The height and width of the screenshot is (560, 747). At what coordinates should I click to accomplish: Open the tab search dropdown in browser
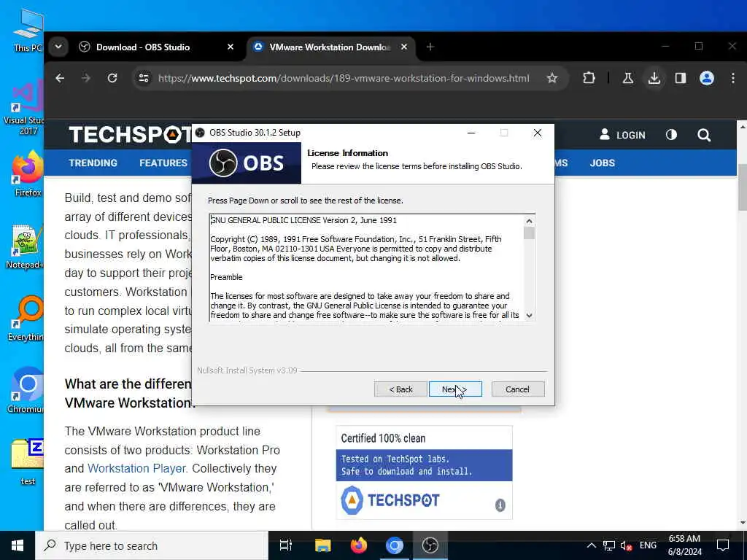[58, 47]
